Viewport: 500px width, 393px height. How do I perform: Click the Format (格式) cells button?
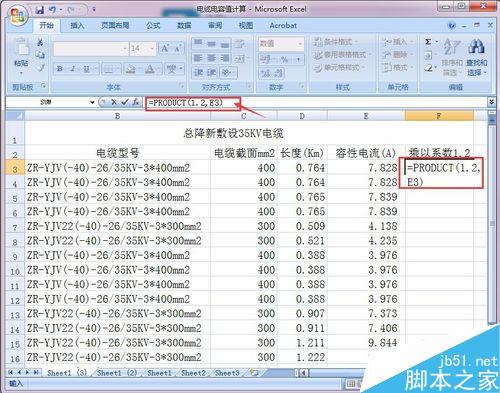click(397, 68)
